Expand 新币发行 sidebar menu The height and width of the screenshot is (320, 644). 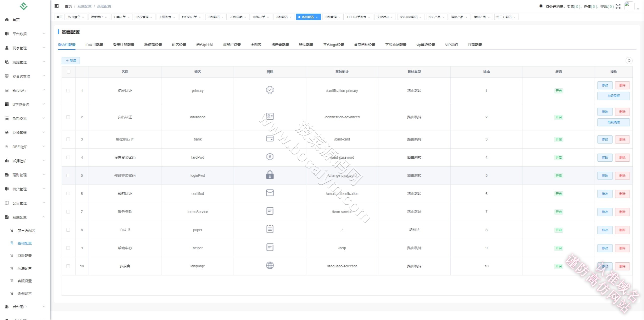point(25,90)
